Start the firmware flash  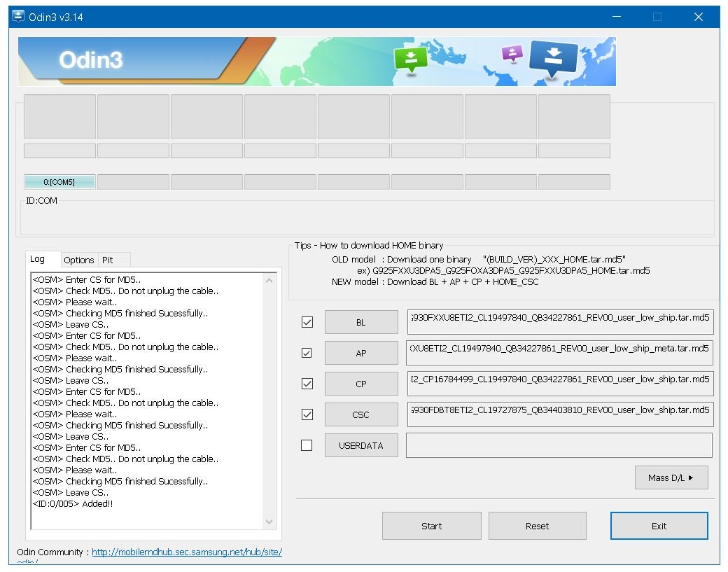click(432, 526)
